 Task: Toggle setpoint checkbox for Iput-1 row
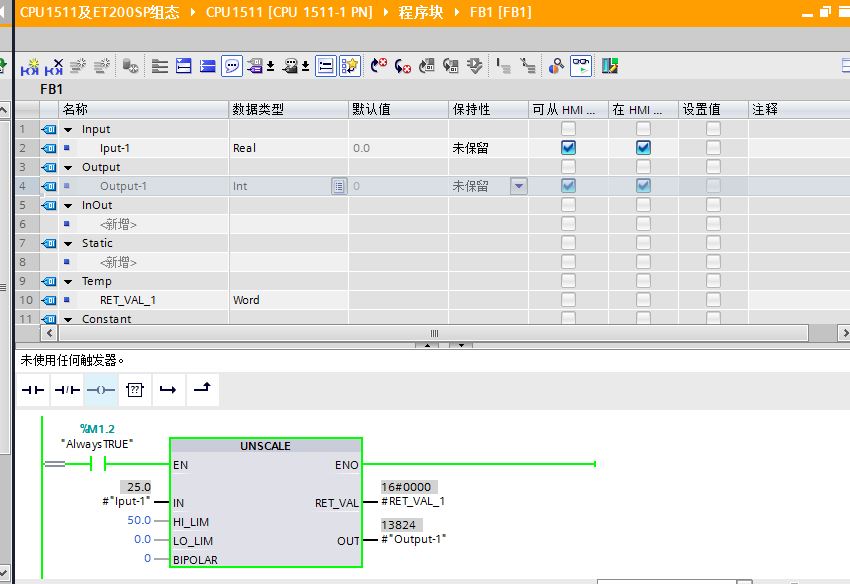pyautogui.click(x=713, y=147)
